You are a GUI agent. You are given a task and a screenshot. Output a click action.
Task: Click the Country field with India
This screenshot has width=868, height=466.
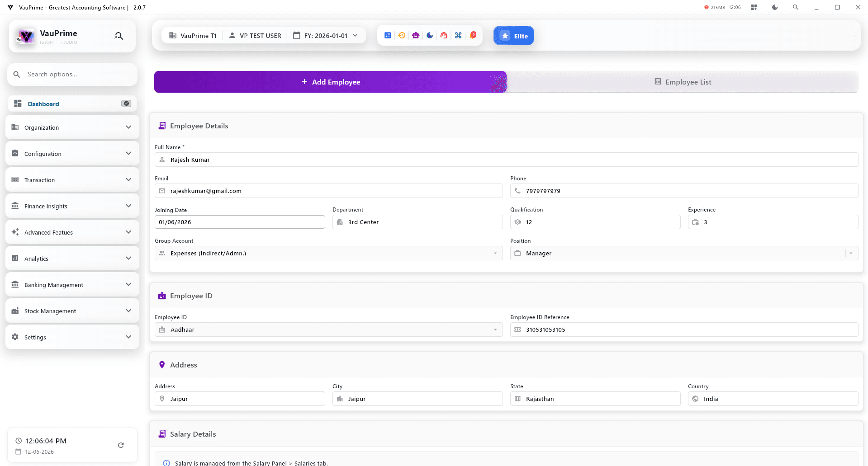773,399
